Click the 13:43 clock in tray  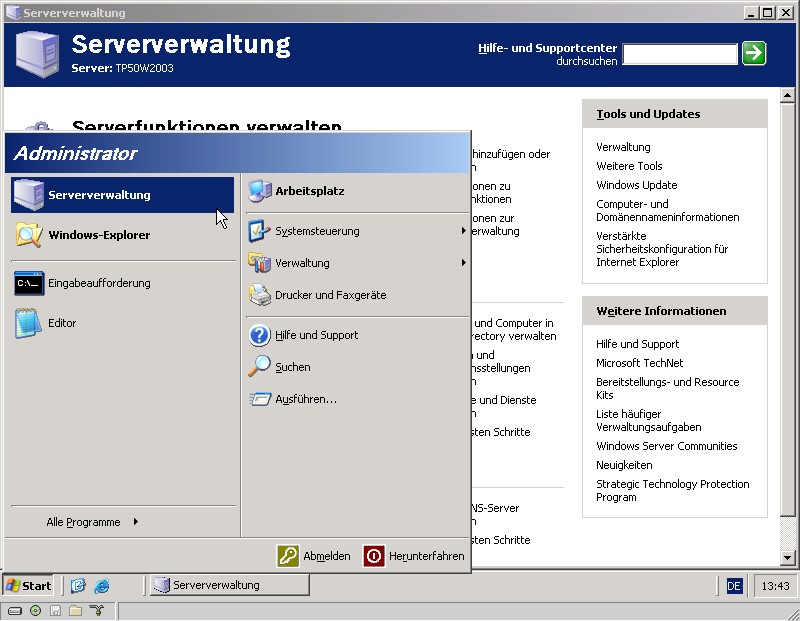point(775,586)
